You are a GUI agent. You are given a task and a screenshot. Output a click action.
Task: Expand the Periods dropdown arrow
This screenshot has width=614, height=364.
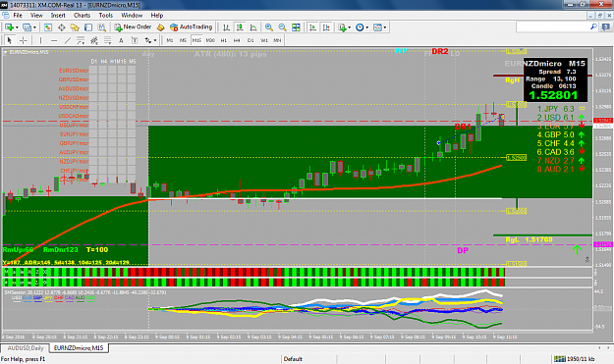click(x=366, y=27)
